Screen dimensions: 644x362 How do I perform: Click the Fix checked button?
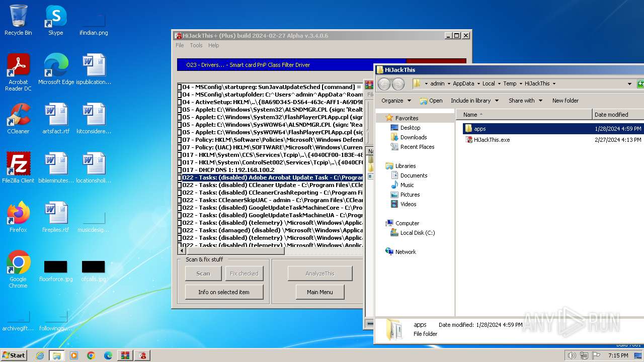(244, 274)
